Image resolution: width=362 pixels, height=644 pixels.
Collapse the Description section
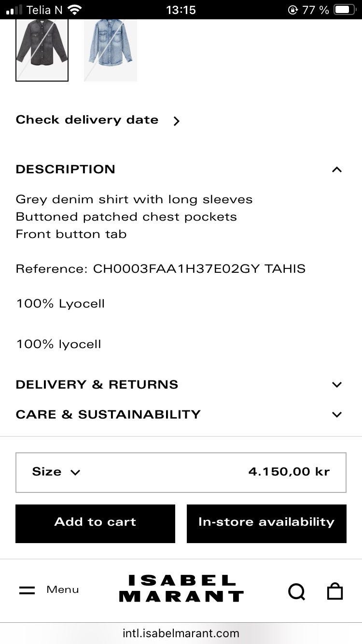(336, 169)
